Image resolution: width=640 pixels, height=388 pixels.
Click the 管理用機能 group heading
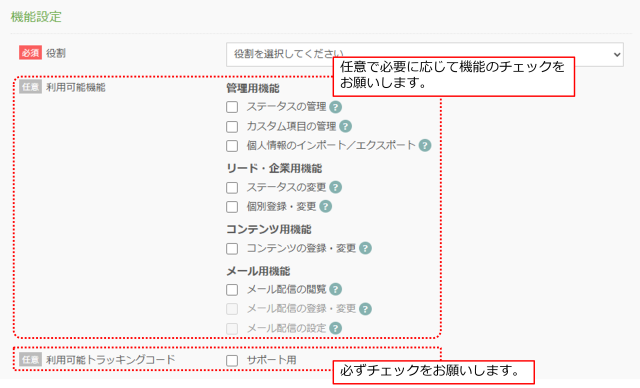[253, 88]
